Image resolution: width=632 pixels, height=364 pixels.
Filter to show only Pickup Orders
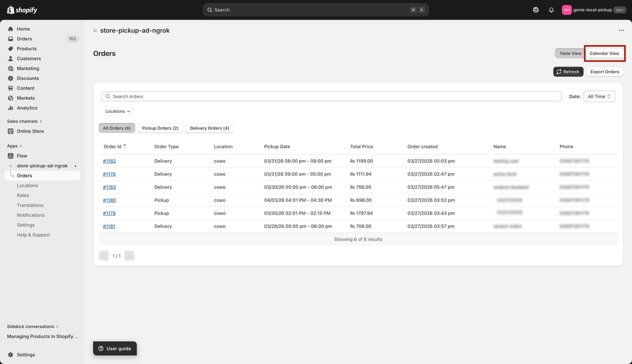[160, 128]
